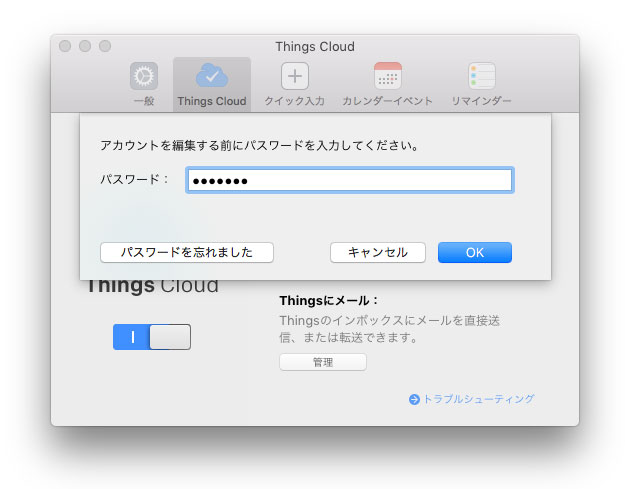Switch to the カレンダーイベント tab label
625x489 pixels.
(387, 101)
